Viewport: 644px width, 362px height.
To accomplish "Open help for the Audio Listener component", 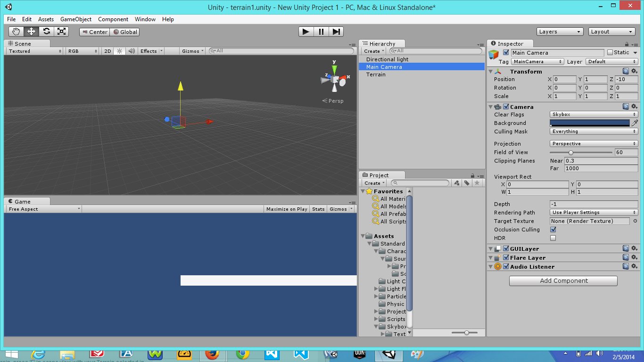I will (x=626, y=266).
